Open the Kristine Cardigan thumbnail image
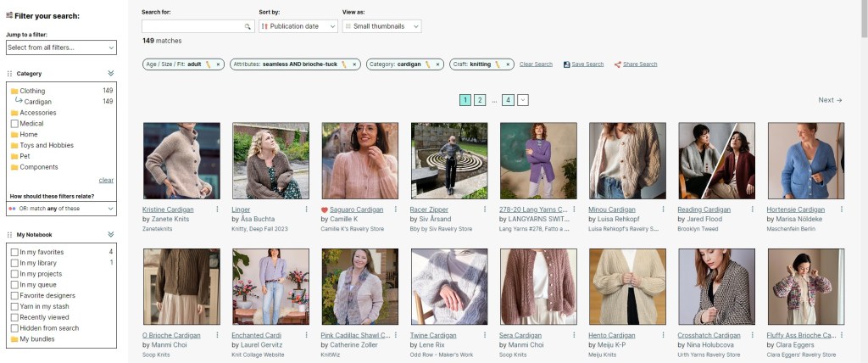Screen dimensions: 868x363 pyautogui.click(x=181, y=160)
